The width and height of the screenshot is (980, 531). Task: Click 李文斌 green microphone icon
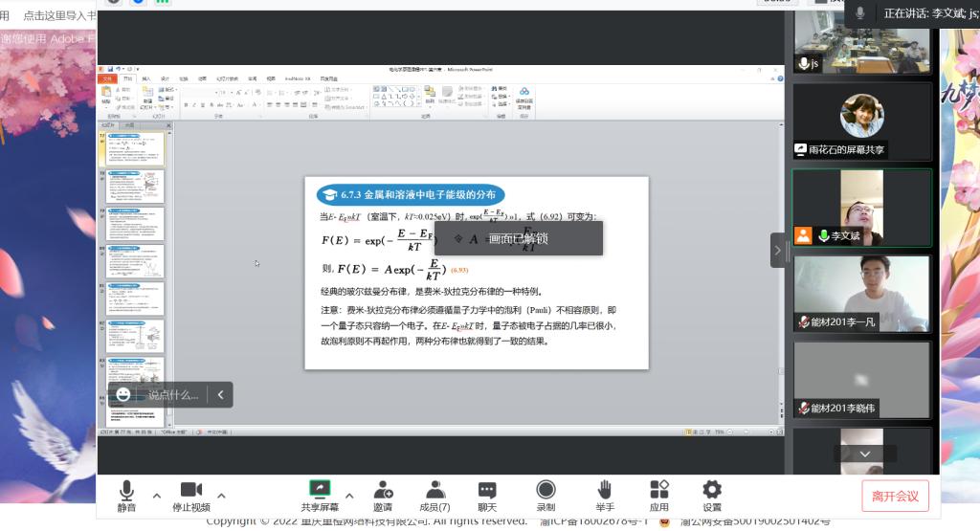824,235
